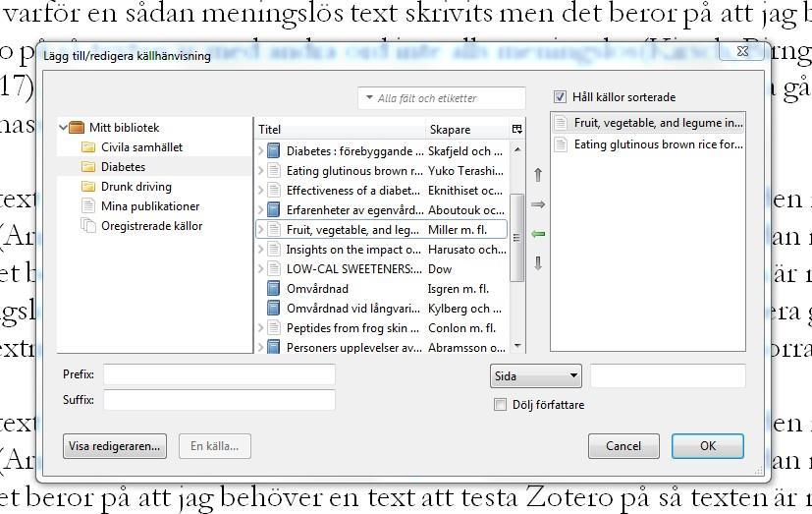Expand the Erfarenheter av egenvård item row
The height and width of the screenshot is (514, 812).
261,210
